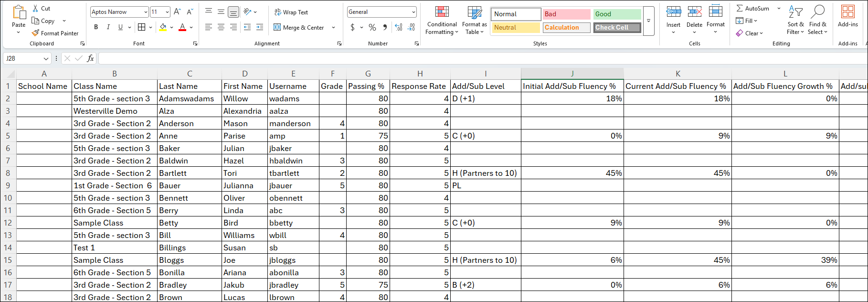This screenshot has height=302, width=868.
Task: Top align the cell contents
Action: 209,12
